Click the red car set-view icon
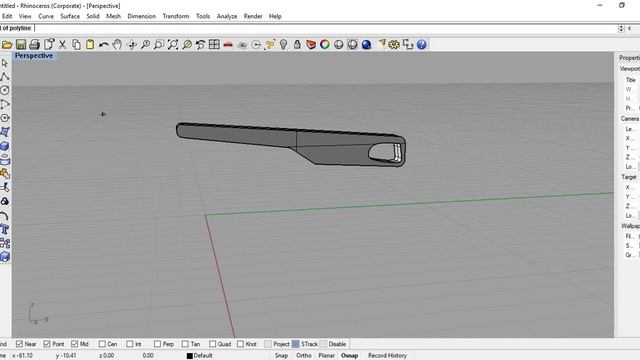640x360 pixels. 228,44
